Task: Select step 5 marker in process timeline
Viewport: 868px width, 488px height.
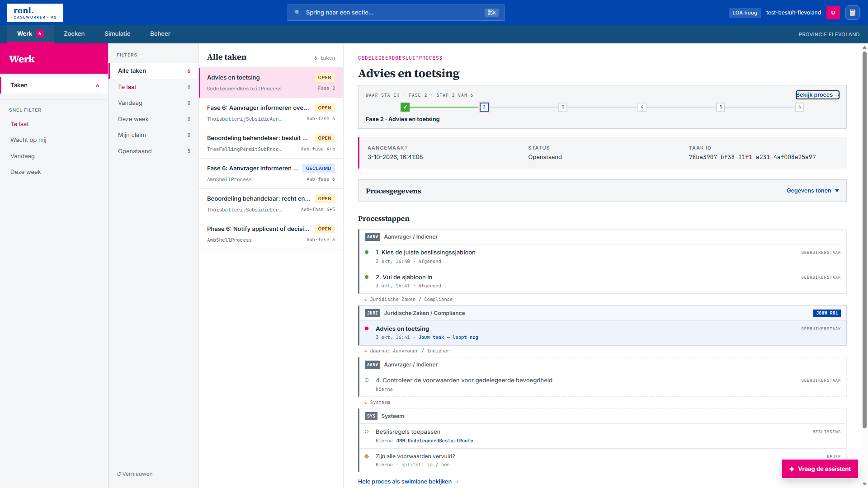Action: (721, 107)
